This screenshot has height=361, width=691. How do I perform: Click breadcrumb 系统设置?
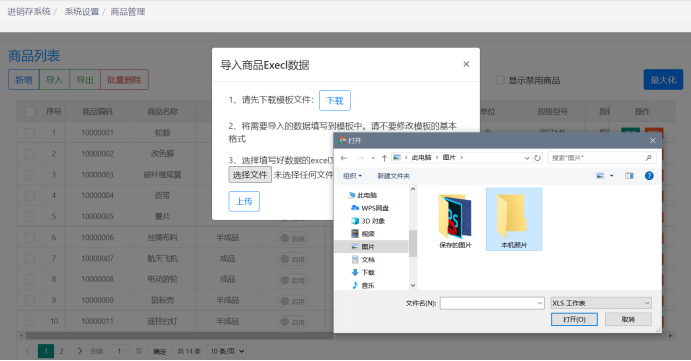(82, 11)
